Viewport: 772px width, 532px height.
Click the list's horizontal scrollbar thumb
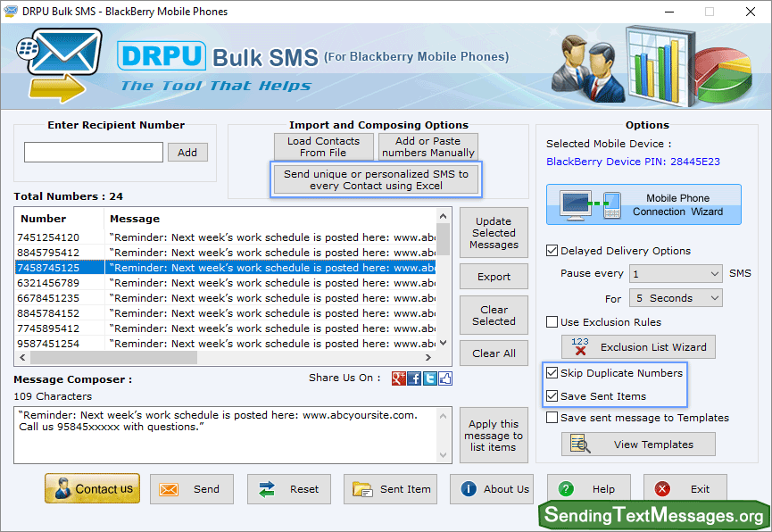pos(113,358)
